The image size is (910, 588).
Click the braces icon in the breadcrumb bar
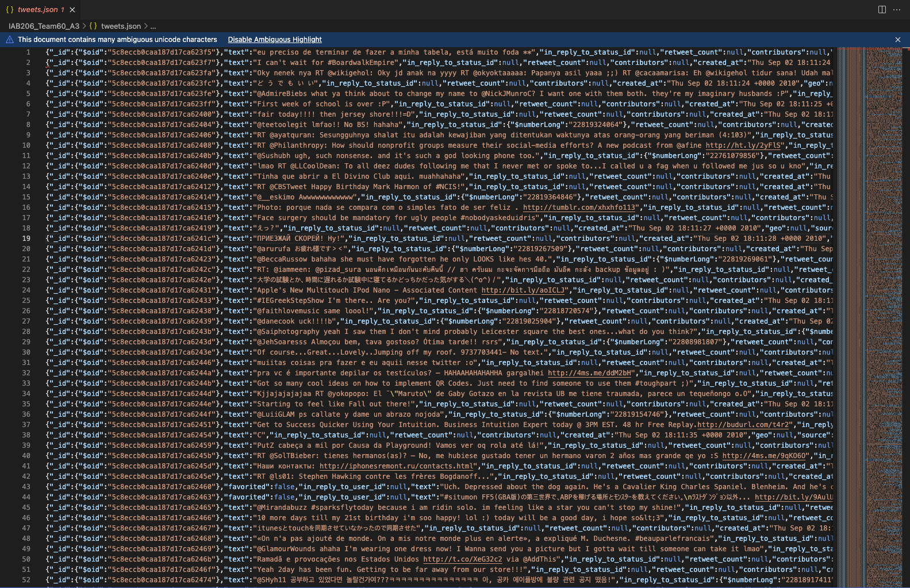[93, 26]
